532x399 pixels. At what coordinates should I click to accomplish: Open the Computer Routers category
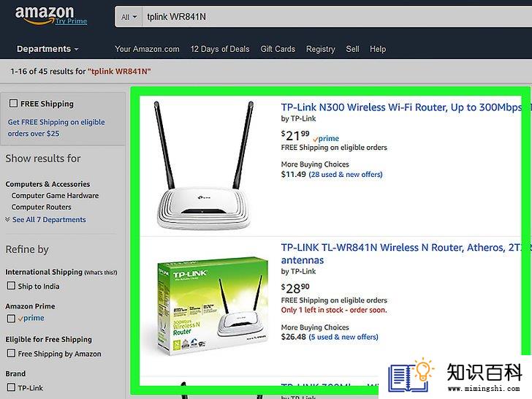pos(42,207)
